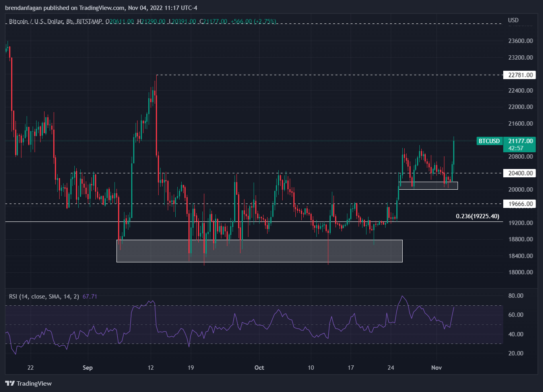This screenshot has height=392, width=543.
Task: Click the 19666.00 dashed level label
Action: pos(519,204)
